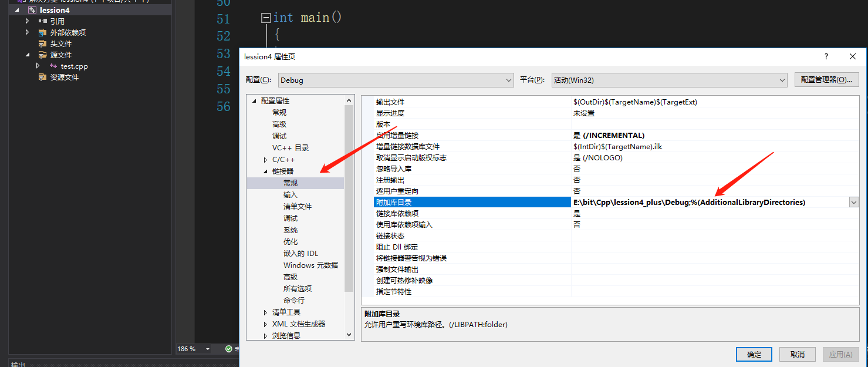Expand the 清单工具 settings node
The image size is (868, 367).
(x=265, y=312)
